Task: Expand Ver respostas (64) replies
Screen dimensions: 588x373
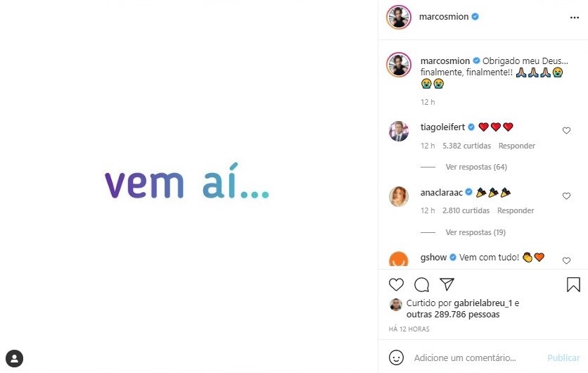Action: click(476, 167)
